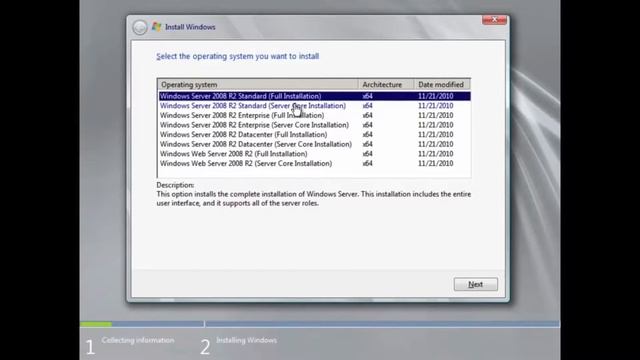Select Windows Server 2008 R2 Enterprise (Full Installation)

(314, 115)
